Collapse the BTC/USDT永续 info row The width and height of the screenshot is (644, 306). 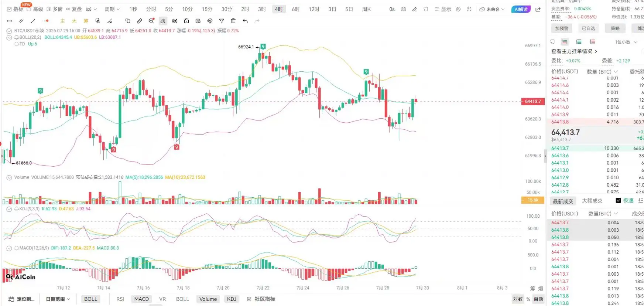(9, 31)
